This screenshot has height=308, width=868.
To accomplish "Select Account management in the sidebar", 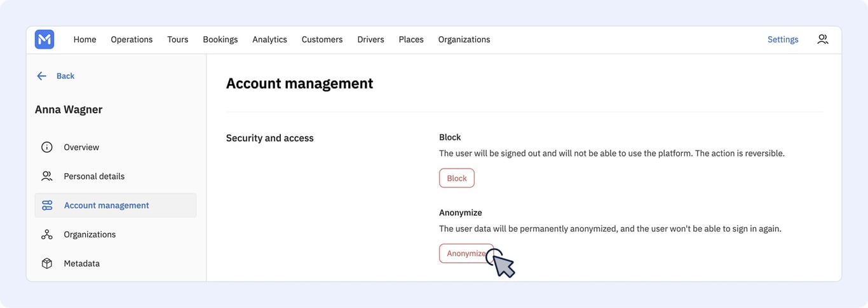I will click(x=116, y=206).
